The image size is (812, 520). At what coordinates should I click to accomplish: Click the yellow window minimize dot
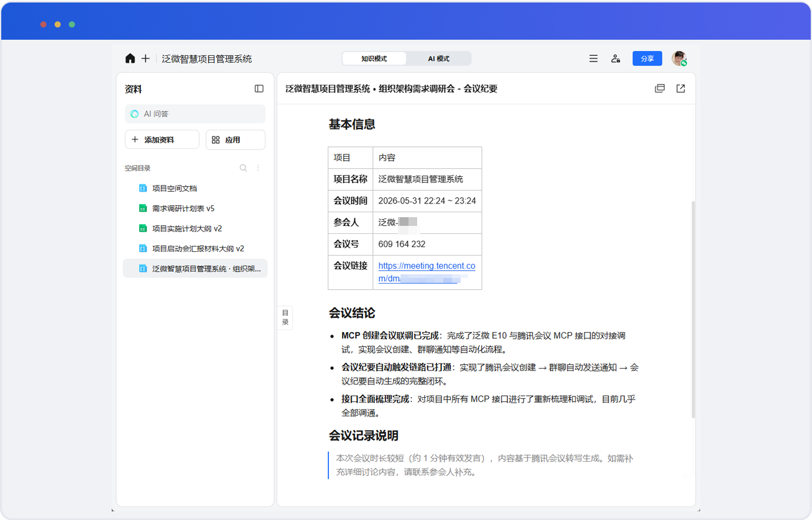(x=58, y=24)
